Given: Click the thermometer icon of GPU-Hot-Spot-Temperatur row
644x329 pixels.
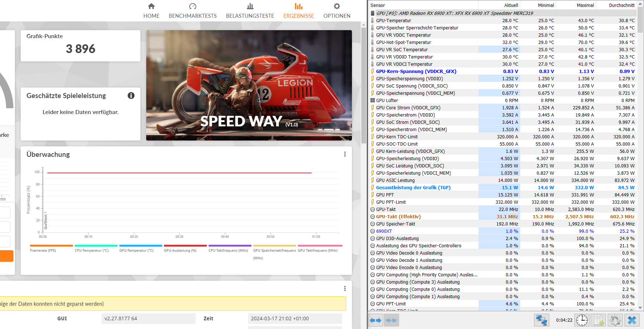Looking at the screenshot, I should [373, 42].
